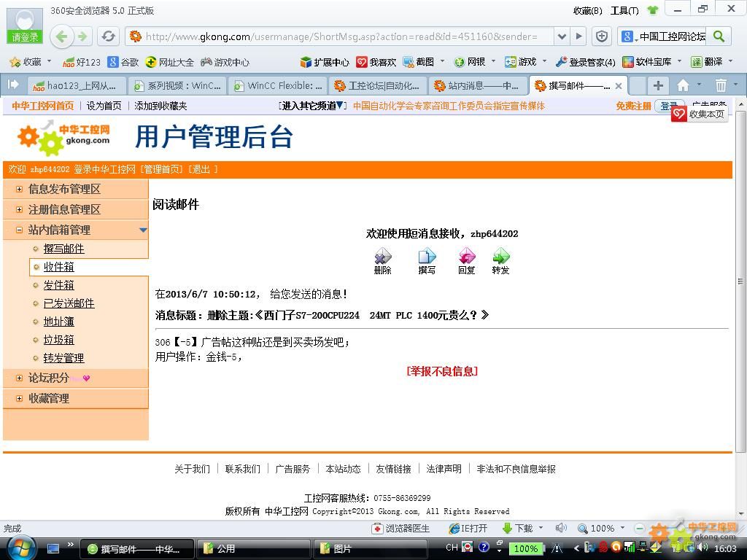This screenshot has height=560, width=747.
Task: Open the 收件箱 inbox link
Action: point(59,267)
